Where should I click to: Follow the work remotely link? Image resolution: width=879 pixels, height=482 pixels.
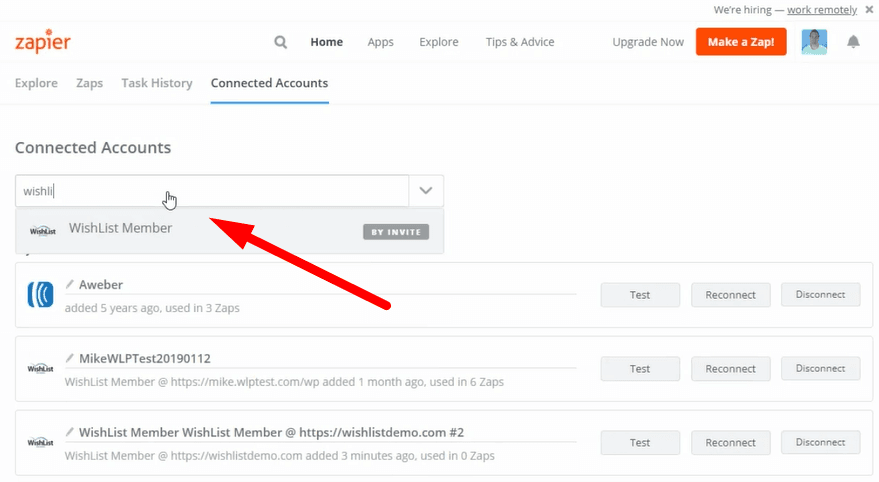(822, 10)
